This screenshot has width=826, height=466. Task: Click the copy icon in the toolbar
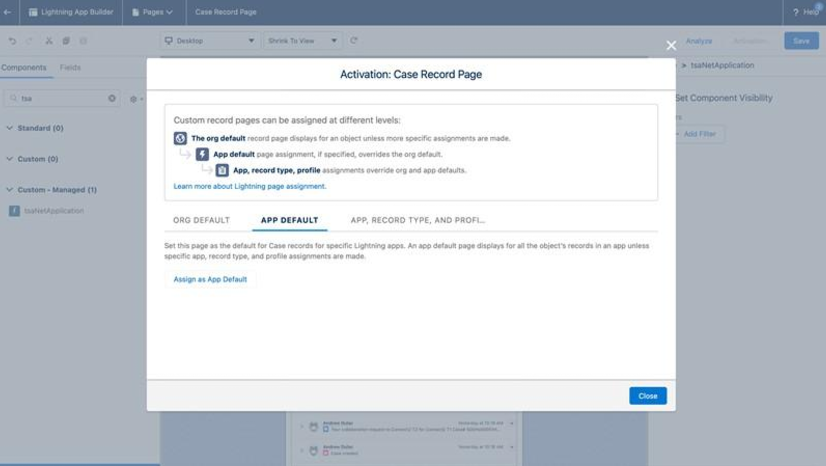point(66,41)
